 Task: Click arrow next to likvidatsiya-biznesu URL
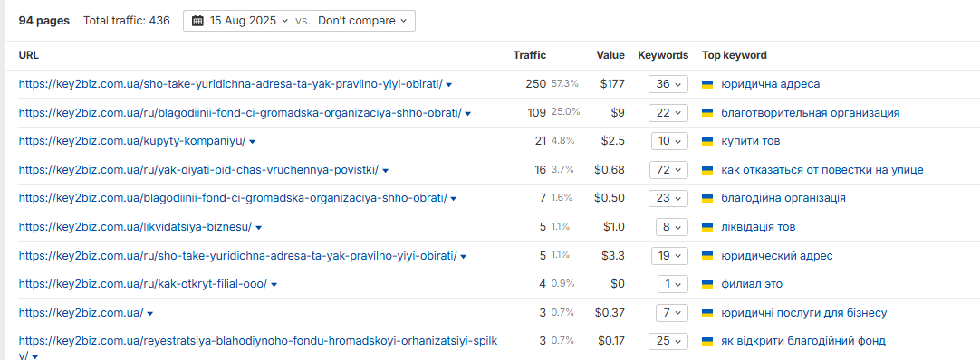coord(258,228)
